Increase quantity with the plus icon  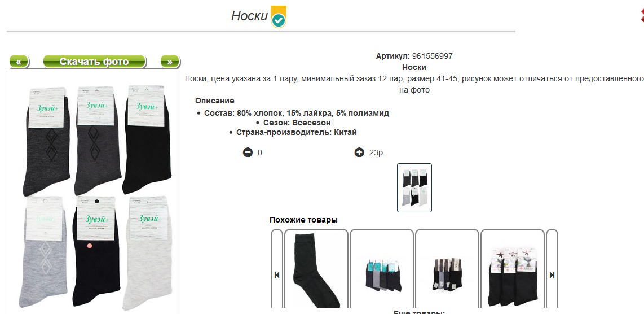click(x=359, y=152)
